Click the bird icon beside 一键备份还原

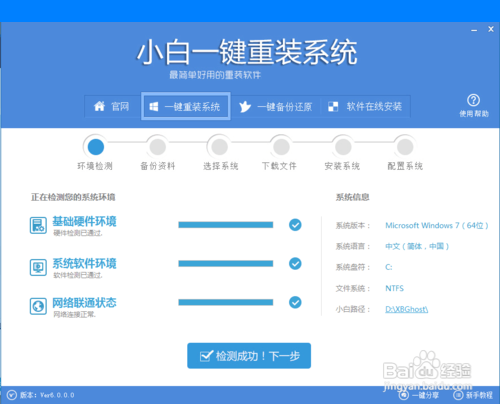coord(245,107)
